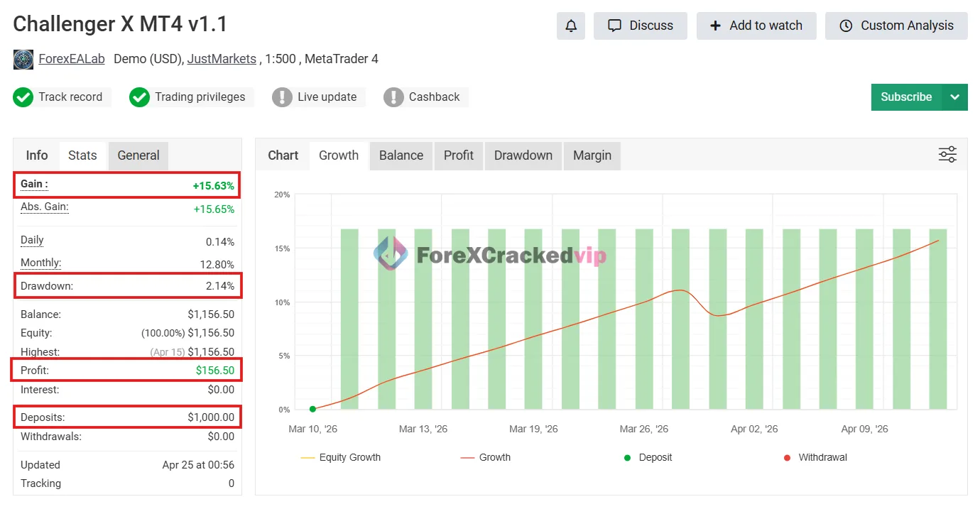Open Custom Analysis
Screen dimensions: 980x509
[896, 26]
